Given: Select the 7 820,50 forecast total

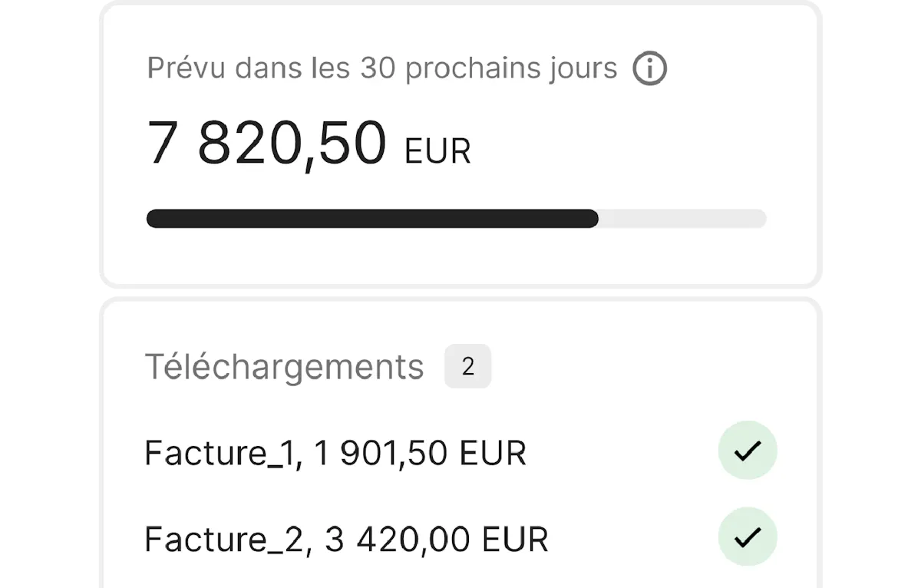Looking at the screenshot, I should pyautogui.click(x=267, y=144).
